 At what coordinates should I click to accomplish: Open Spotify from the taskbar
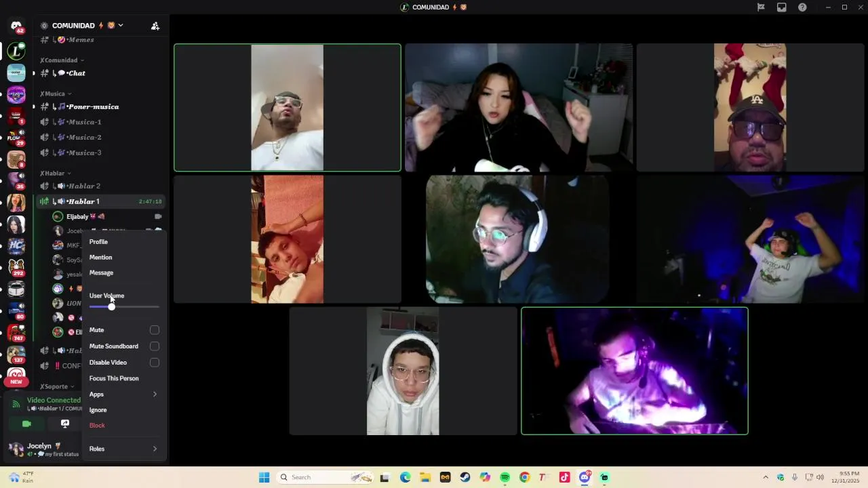[505, 477]
